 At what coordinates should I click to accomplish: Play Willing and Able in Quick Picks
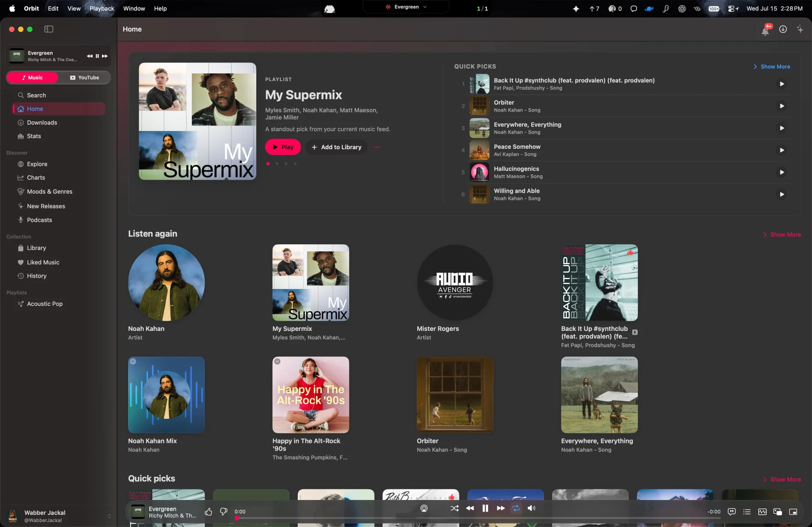[782, 194]
